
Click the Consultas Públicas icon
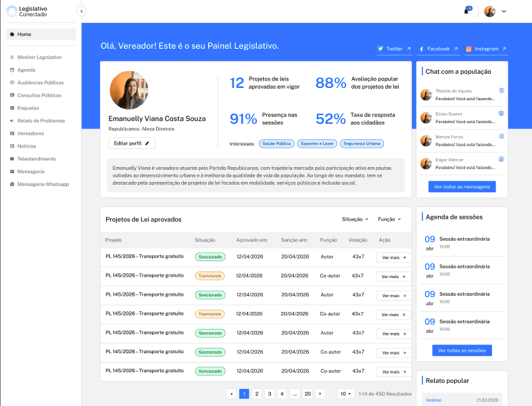12,95
